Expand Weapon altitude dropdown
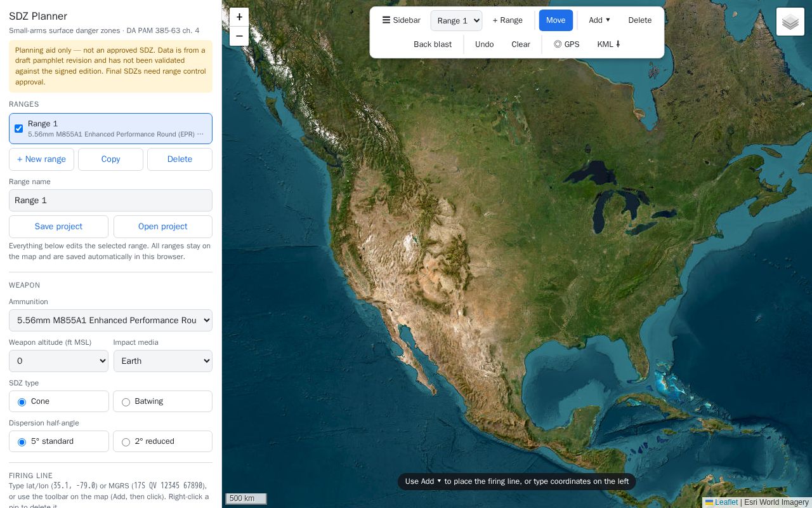This screenshot has width=812, height=508. pos(58,361)
